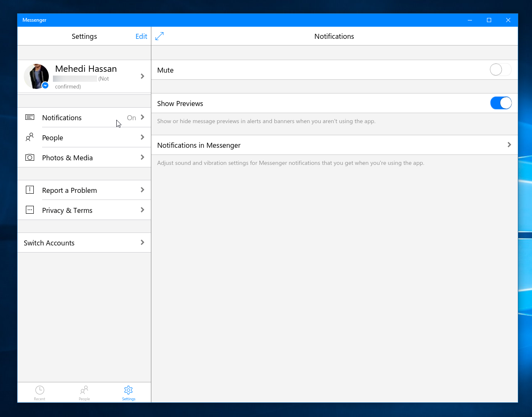This screenshot has height=417, width=532.
Task: Select Privacy & Terms entry
Action: tap(84, 210)
